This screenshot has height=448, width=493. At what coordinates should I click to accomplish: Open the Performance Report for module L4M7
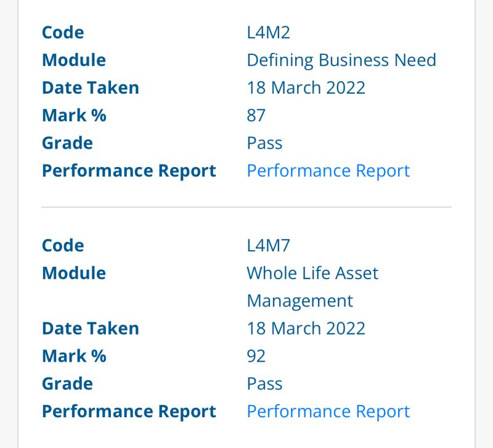[328, 411]
